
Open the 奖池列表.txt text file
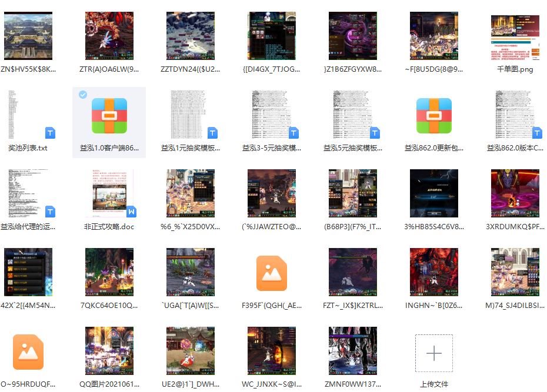[x=28, y=115]
